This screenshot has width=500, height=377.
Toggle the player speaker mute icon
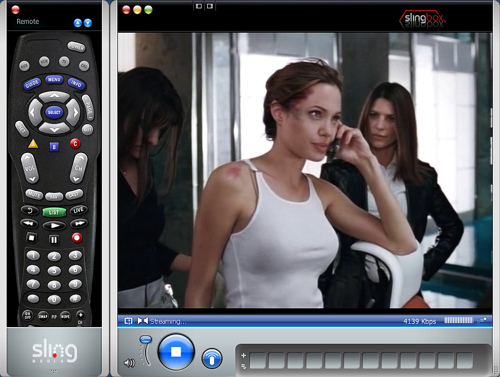129,363
